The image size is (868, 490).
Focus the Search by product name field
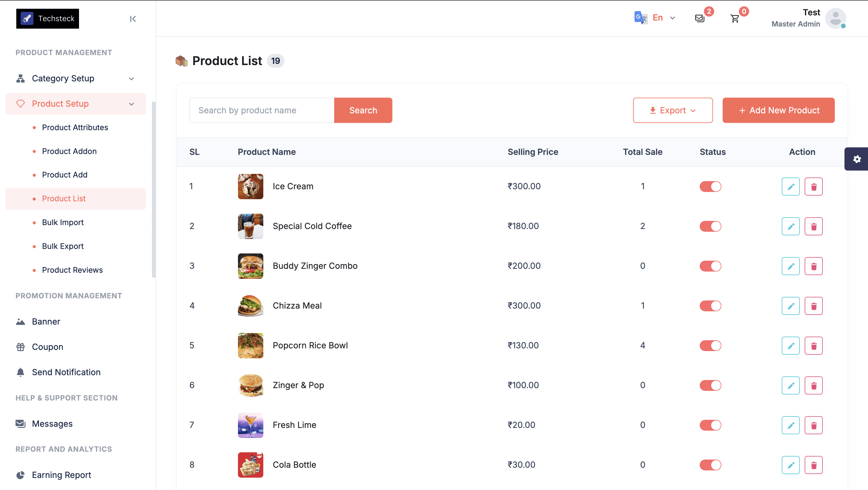pos(262,110)
